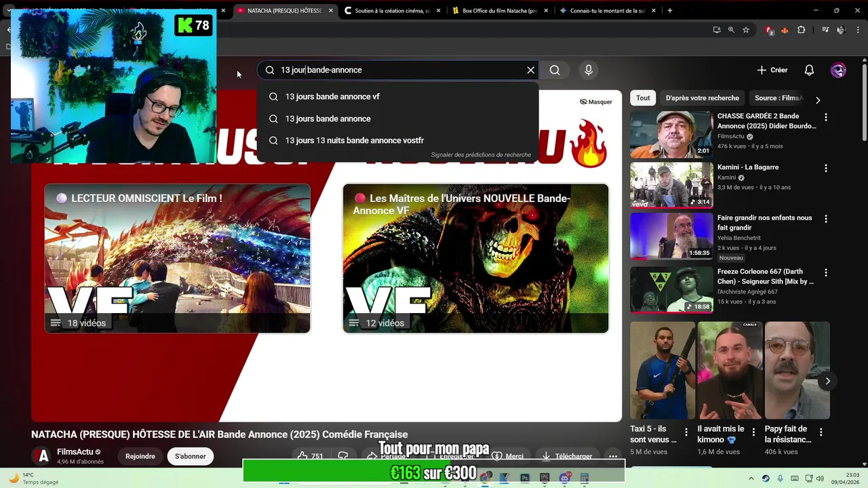Open Papy fait de la résistance short
Screen dimensions: 868x488
pyautogui.click(x=797, y=370)
